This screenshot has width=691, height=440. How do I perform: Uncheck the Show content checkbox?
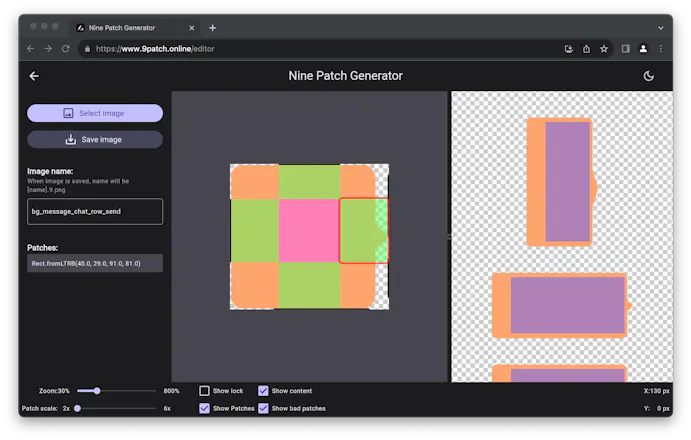[263, 391]
